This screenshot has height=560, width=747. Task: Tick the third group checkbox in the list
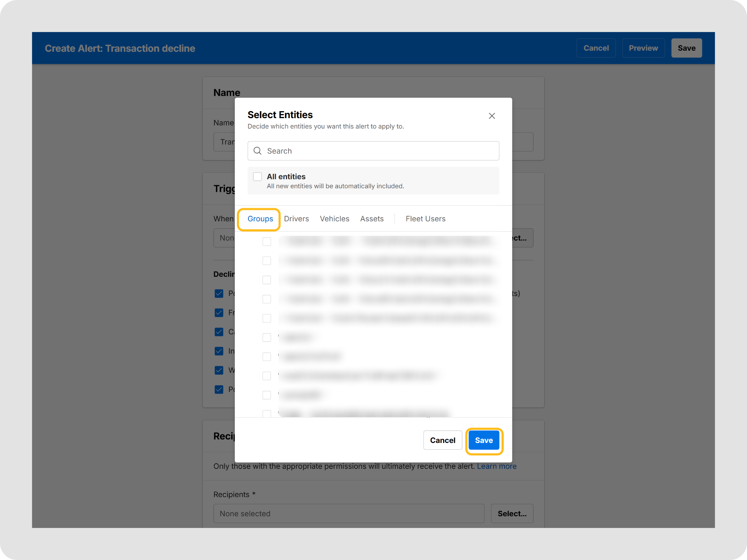pos(267,280)
